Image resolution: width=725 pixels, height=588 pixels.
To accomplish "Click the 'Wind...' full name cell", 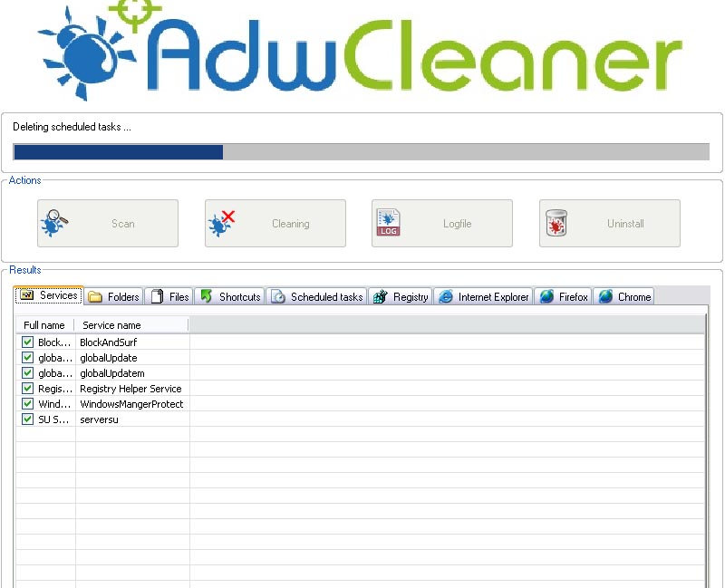I will [x=54, y=404].
